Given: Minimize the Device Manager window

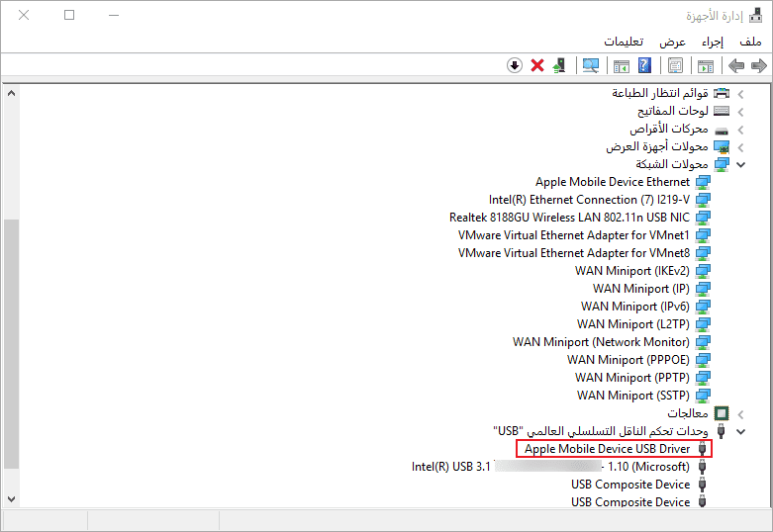Looking at the screenshot, I should coord(114,15).
